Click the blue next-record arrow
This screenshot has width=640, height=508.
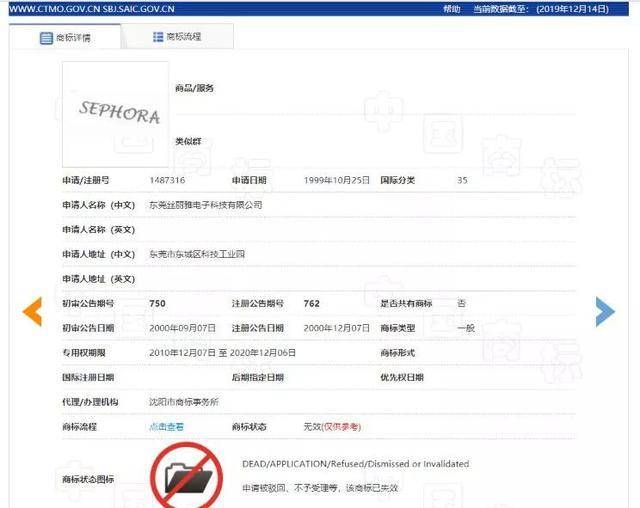pos(604,311)
